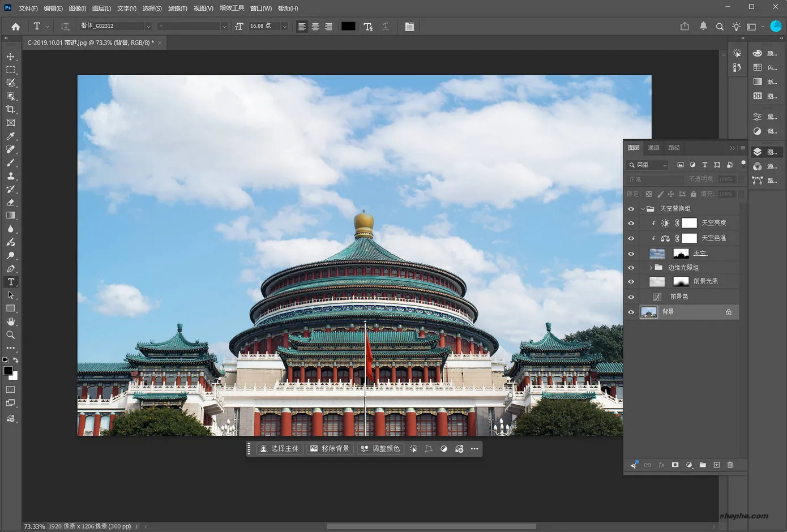Select the Brush tool
This screenshot has height=532, width=787.
click(x=10, y=163)
